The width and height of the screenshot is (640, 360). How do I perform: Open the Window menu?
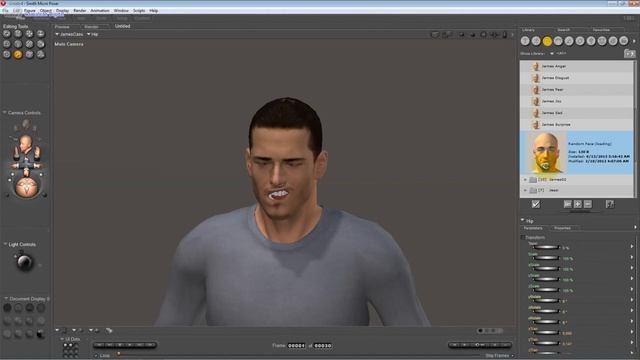tap(121, 11)
